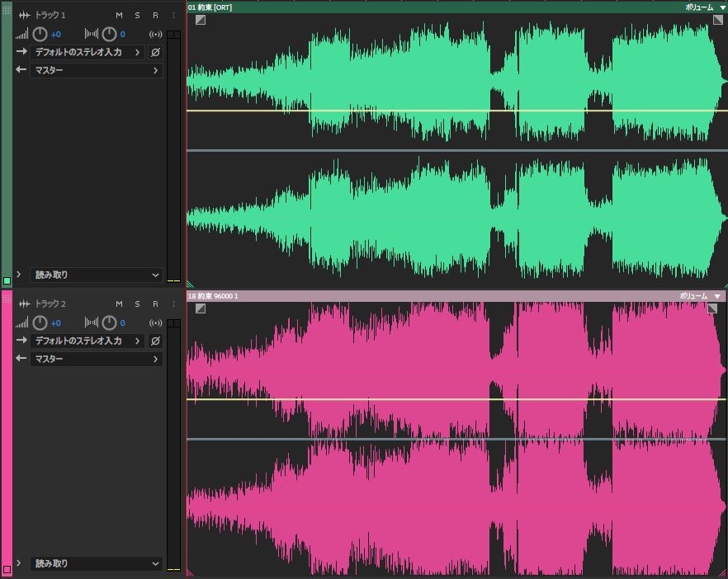Click Track 1 green color square
Image resolution: width=728 pixels, height=579 pixels.
click(7, 280)
